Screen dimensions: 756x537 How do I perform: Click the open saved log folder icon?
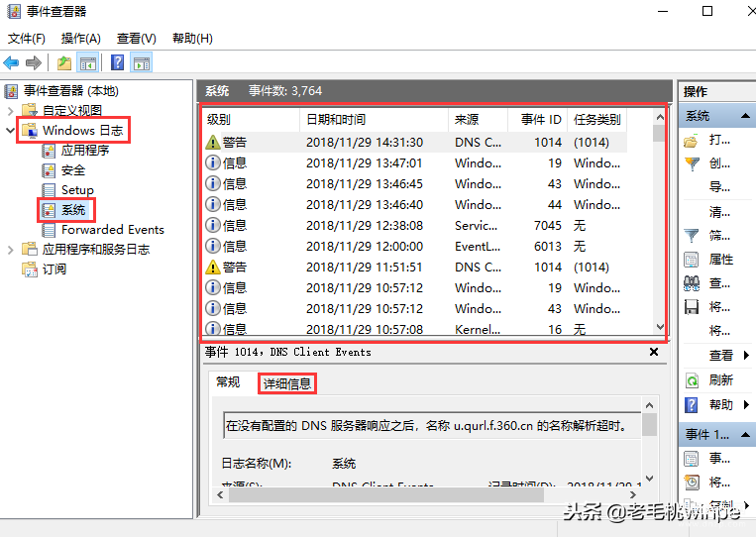(x=691, y=141)
